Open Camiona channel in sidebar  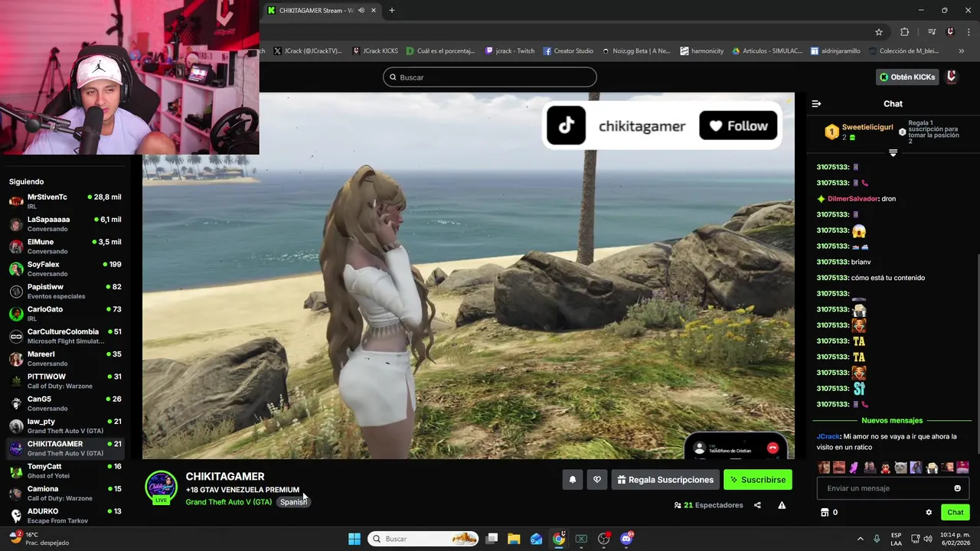(x=66, y=493)
